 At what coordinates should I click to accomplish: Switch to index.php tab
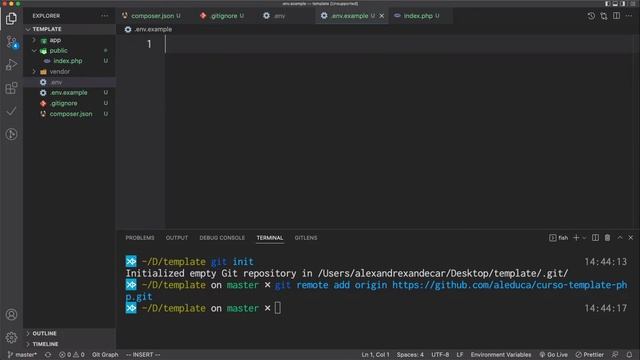418,16
